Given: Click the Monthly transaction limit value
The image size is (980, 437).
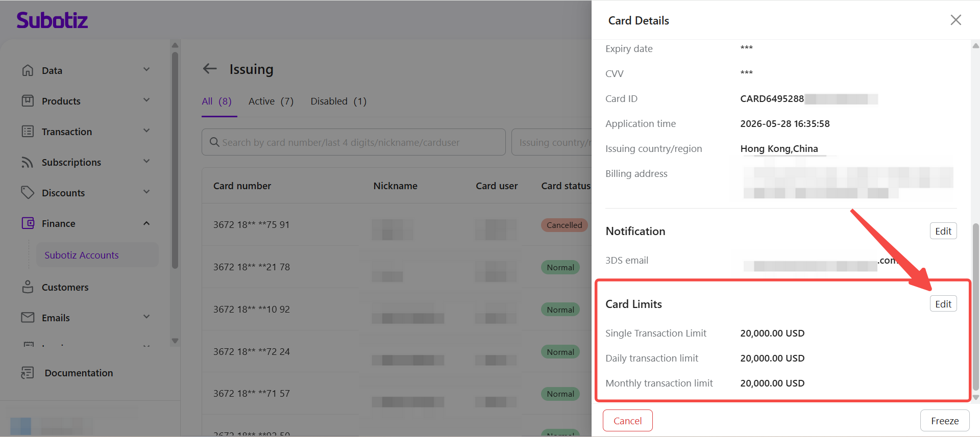Looking at the screenshot, I should [x=772, y=383].
